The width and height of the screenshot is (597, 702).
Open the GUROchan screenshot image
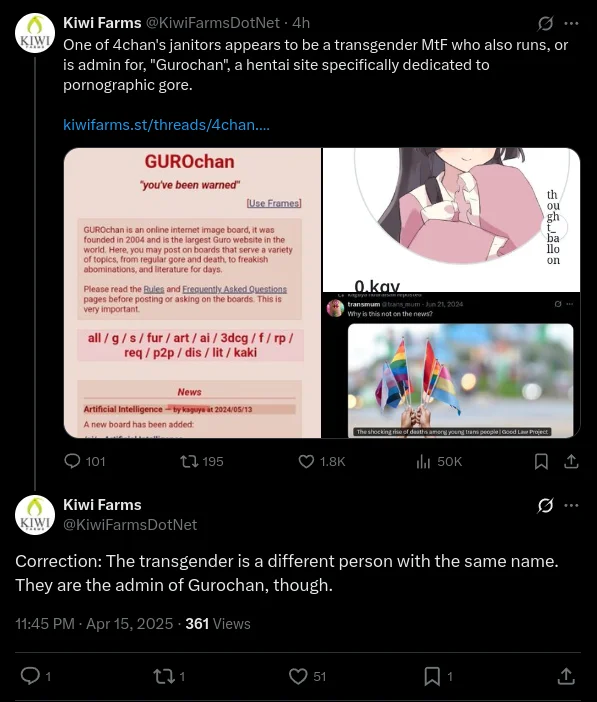[193, 293]
